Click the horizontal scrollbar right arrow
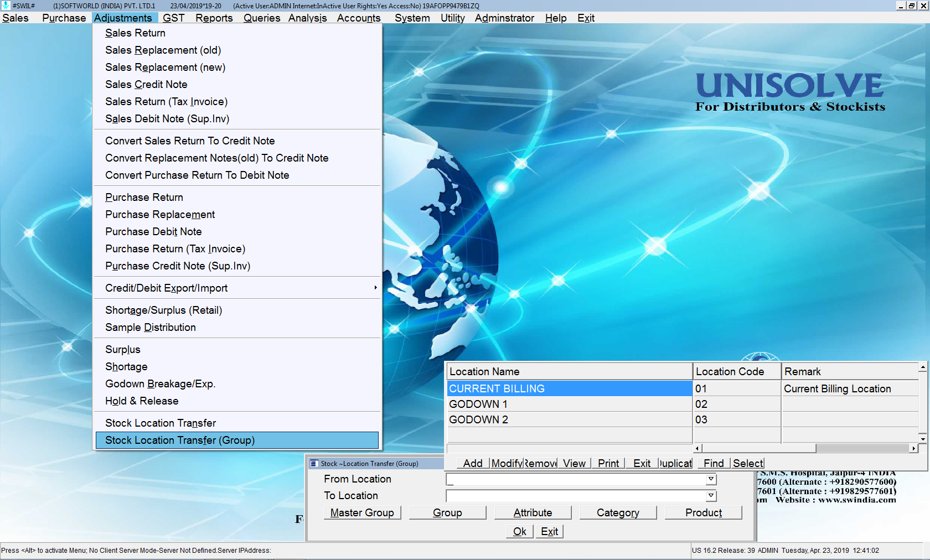Screen dimensions: 930x560 coord(913,449)
